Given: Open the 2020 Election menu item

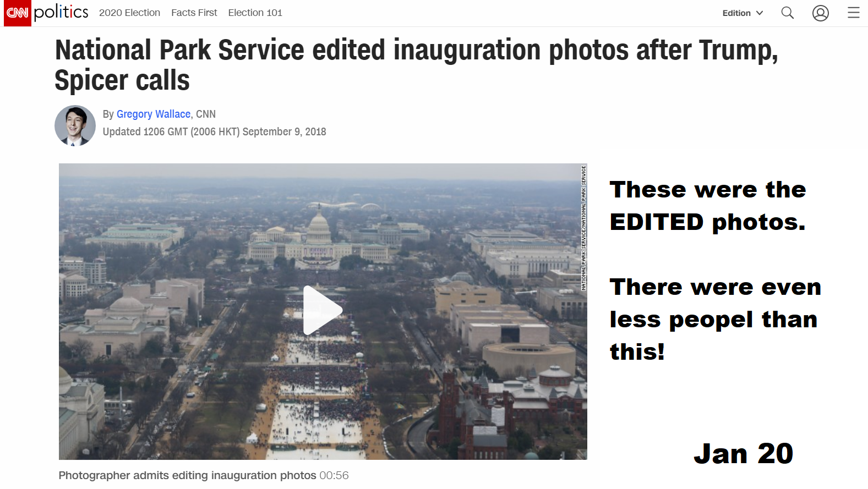Looking at the screenshot, I should pos(129,13).
